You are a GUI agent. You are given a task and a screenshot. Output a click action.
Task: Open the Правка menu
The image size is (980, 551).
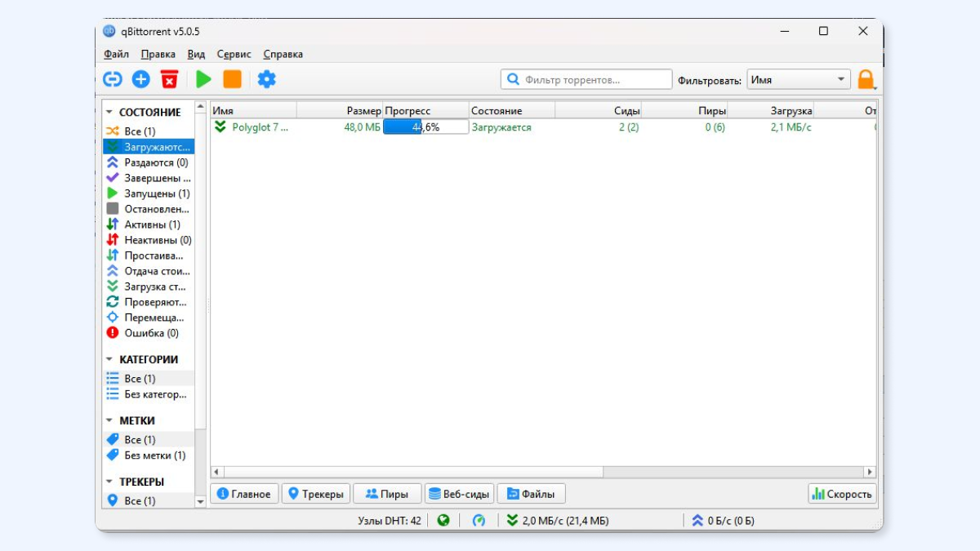pyautogui.click(x=158, y=55)
